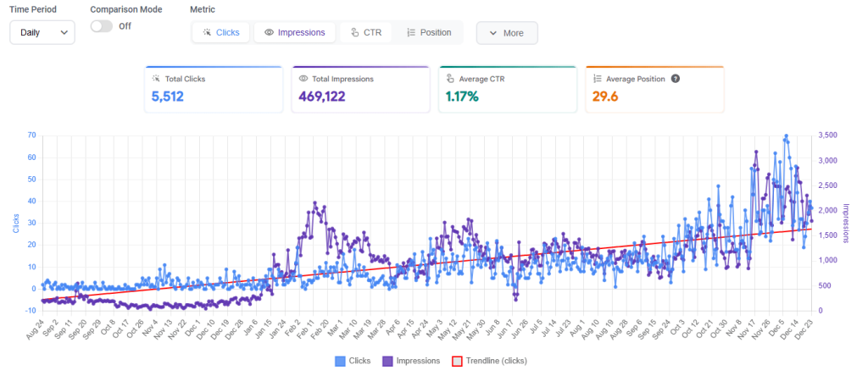Click the CTR pointer icon

click(355, 33)
